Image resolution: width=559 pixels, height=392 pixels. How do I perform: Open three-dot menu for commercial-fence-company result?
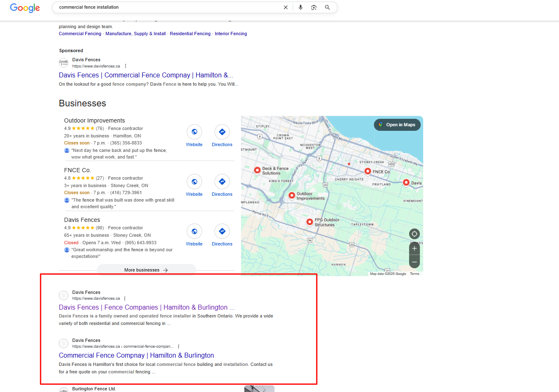coord(178,346)
